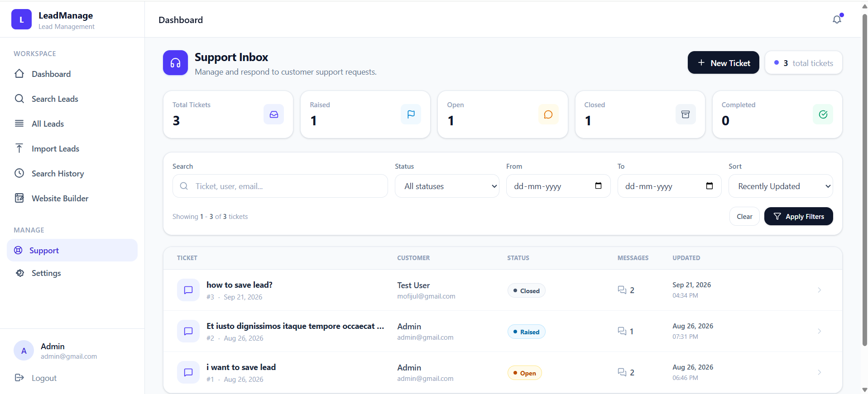Open ticket 'how to save lead?'
The height and width of the screenshot is (394, 868).
pyautogui.click(x=240, y=285)
